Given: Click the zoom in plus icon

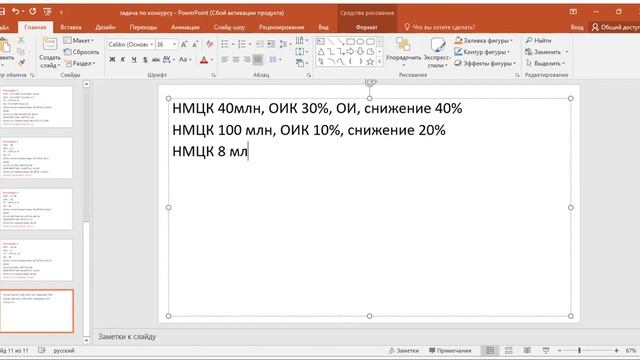Looking at the screenshot, I should [616, 351].
